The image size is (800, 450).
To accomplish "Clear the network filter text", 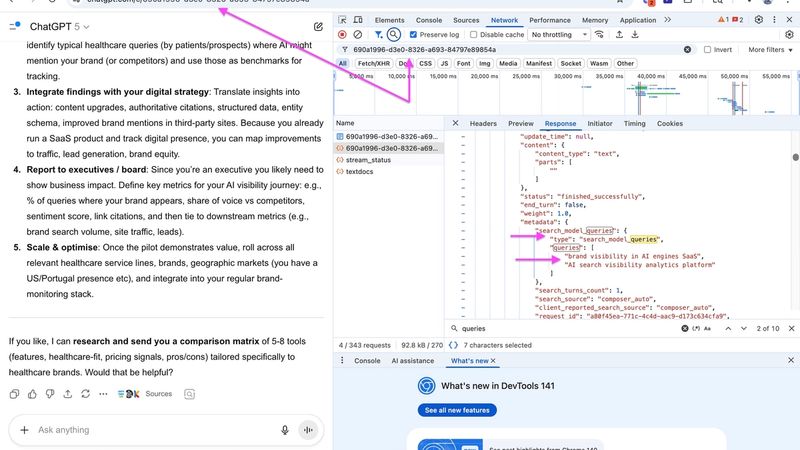I will [x=687, y=49].
